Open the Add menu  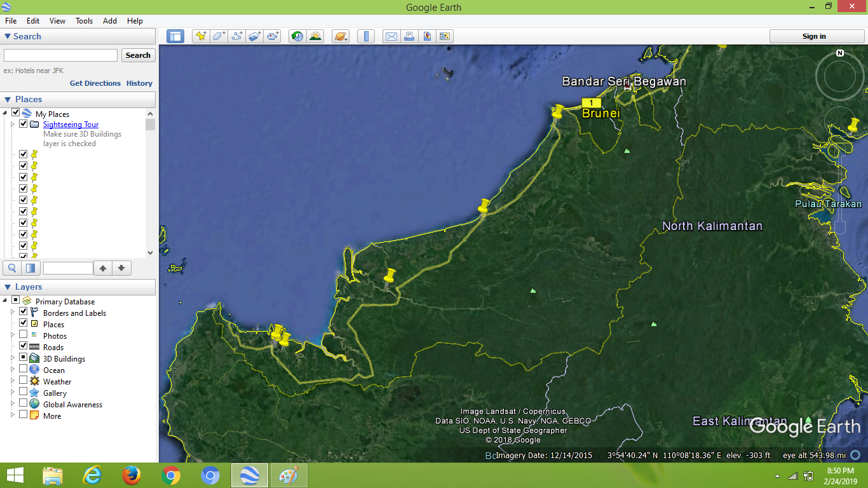[110, 21]
